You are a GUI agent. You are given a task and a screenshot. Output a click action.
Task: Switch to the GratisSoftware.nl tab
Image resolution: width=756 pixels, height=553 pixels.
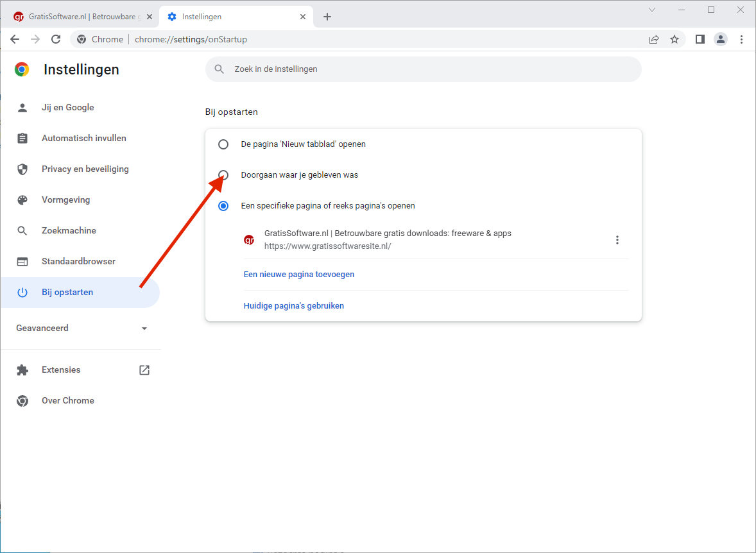point(80,17)
